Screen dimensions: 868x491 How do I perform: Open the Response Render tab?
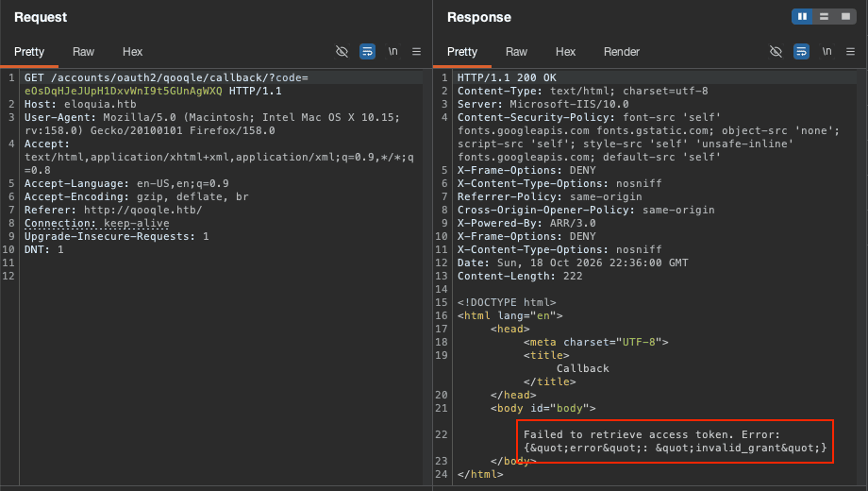point(621,52)
